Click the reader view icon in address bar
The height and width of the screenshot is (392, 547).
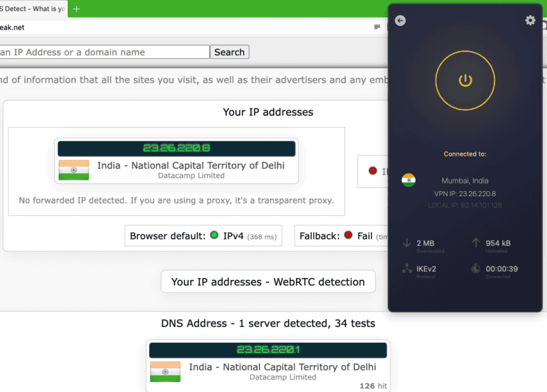tap(377, 27)
